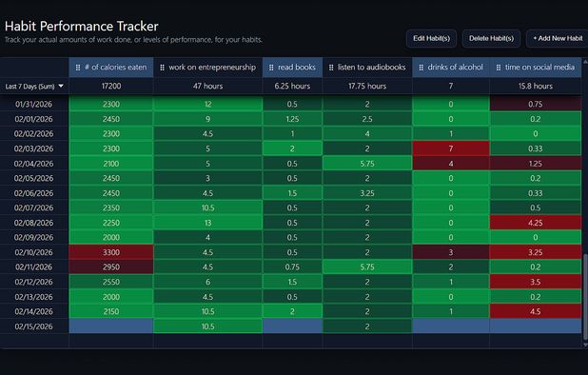Click the Habit Performance Tracker title
588x375 pixels.
point(82,27)
